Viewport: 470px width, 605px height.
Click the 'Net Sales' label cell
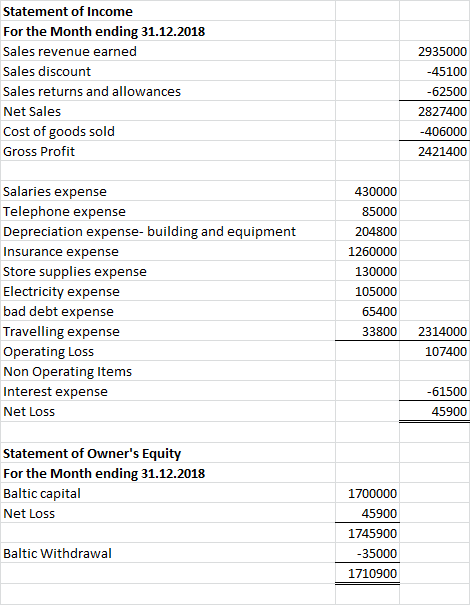point(168,111)
